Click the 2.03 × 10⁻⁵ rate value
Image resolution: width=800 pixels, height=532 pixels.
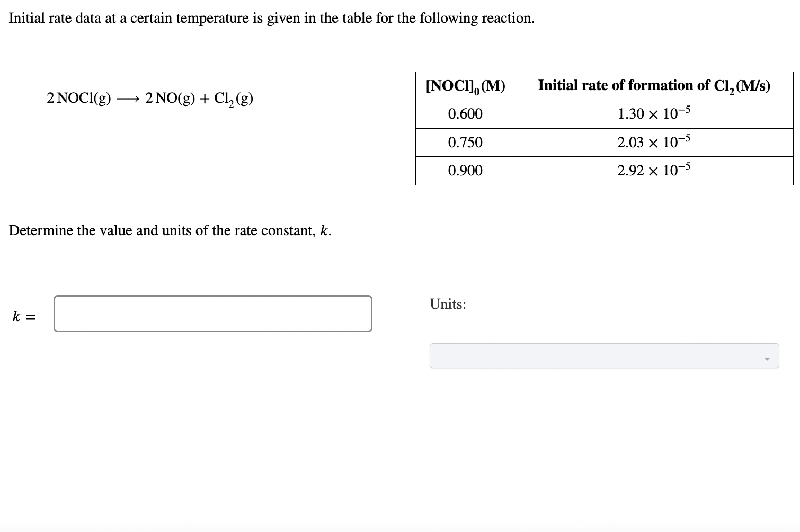pyautogui.click(x=653, y=141)
